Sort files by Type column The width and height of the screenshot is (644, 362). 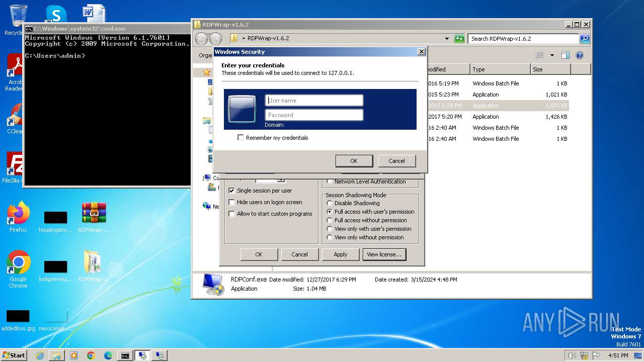(500, 69)
